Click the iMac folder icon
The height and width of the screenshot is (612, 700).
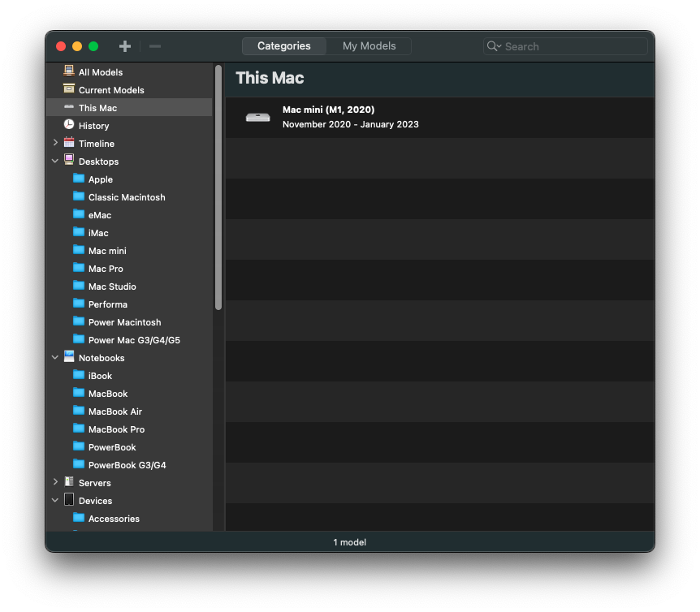pyautogui.click(x=79, y=232)
